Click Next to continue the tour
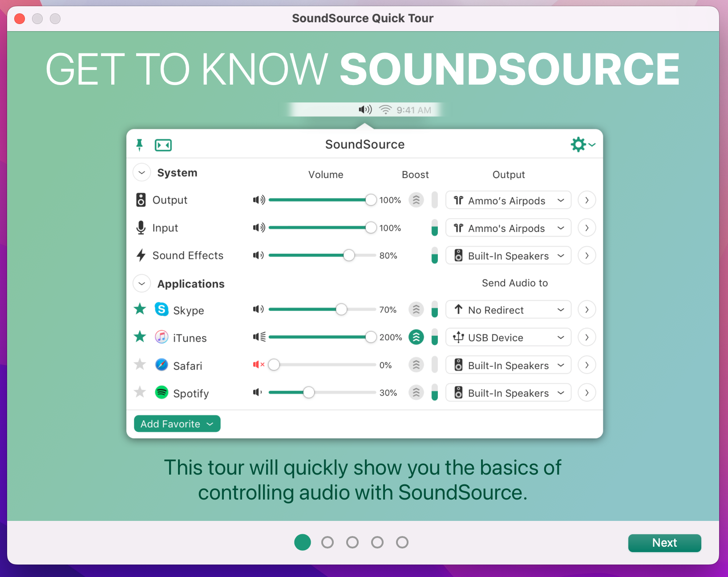 [x=664, y=543]
